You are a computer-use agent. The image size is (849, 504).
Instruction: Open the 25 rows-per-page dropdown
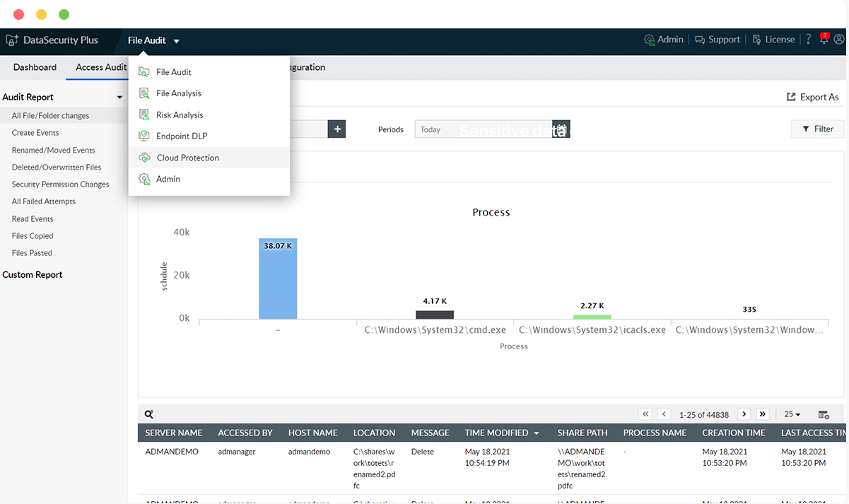click(x=792, y=414)
